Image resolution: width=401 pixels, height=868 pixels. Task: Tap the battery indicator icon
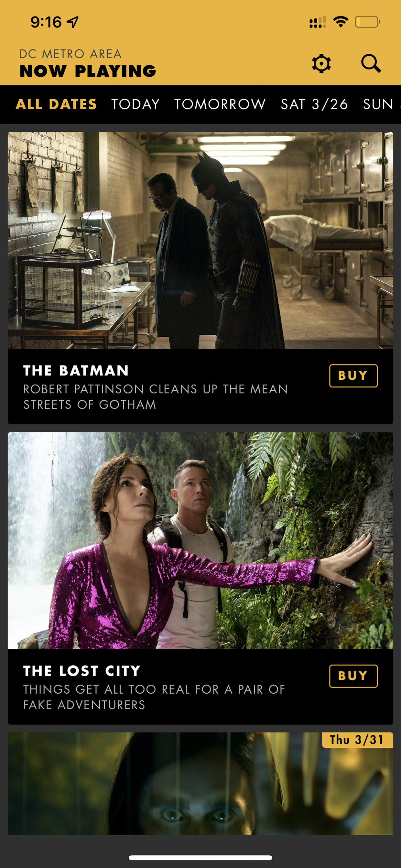[367, 22]
